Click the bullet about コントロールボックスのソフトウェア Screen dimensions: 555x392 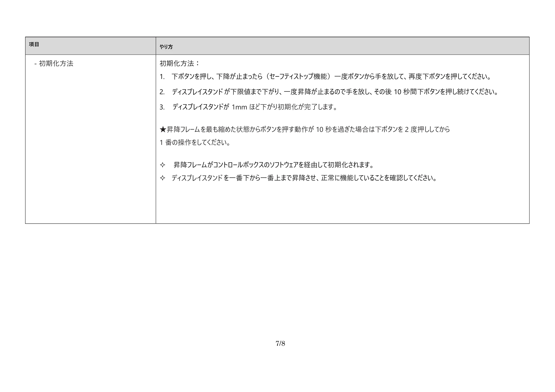click(x=267, y=165)
